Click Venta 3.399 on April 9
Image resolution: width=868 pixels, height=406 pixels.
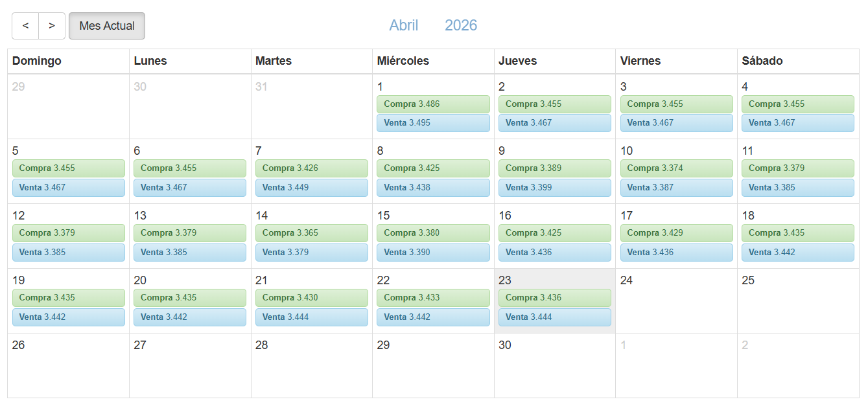(554, 188)
